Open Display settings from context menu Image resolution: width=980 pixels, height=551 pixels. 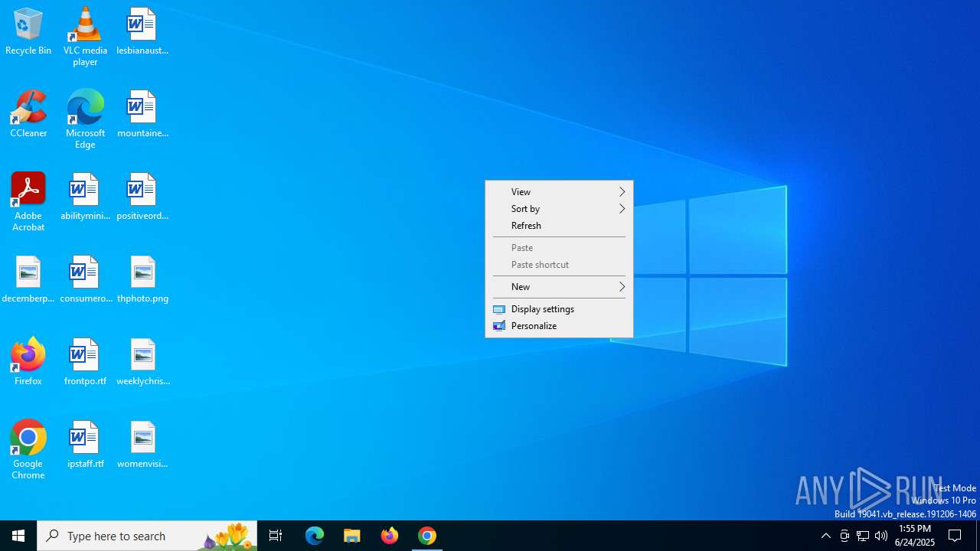(x=559, y=309)
